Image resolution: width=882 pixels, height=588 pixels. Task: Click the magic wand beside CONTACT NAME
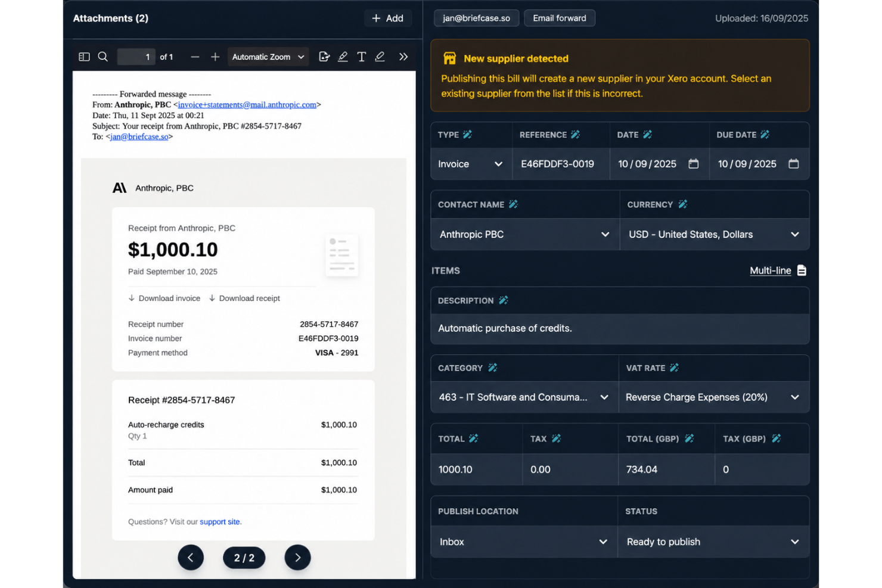pyautogui.click(x=513, y=204)
